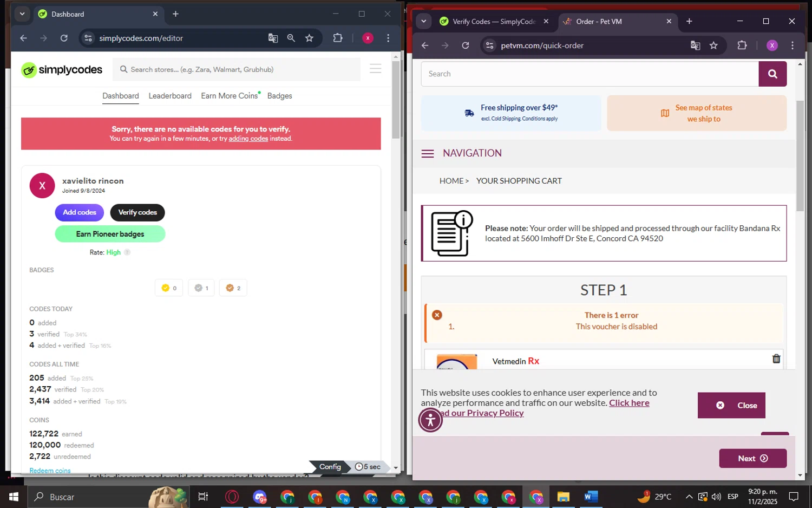Click Earn Pioneer badges button
This screenshot has width=812, height=508.
pyautogui.click(x=110, y=234)
